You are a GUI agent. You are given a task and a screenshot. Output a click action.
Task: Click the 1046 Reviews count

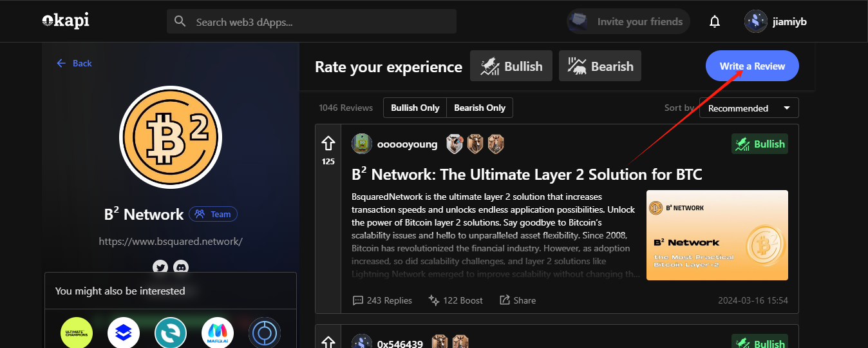[346, 108]
